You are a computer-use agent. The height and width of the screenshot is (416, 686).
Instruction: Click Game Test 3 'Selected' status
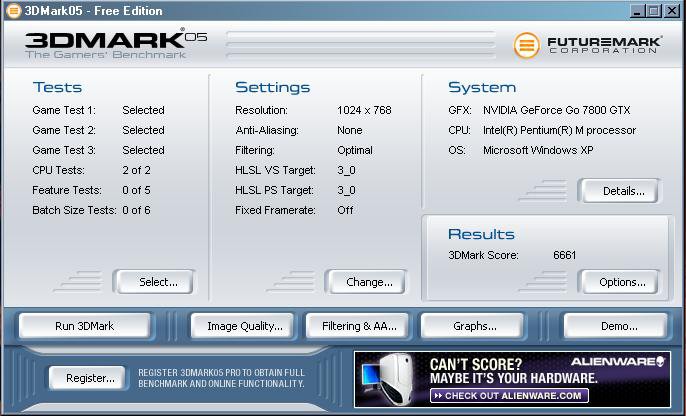pyautogui.click(x=144, y=150)
